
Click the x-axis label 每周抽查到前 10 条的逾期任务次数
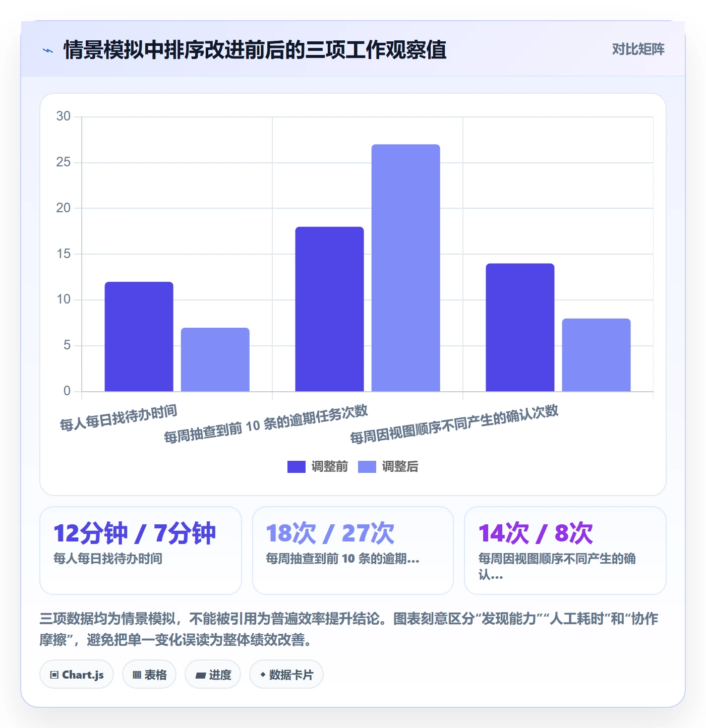(266, 423)
